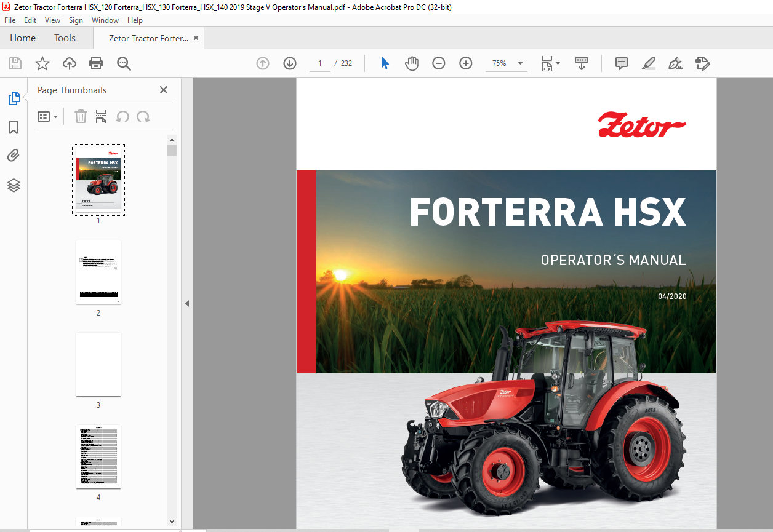Viewport: 773px width, 532px height.
Task: Open the Attachments paperclip icon
Action: pos(14,156)
